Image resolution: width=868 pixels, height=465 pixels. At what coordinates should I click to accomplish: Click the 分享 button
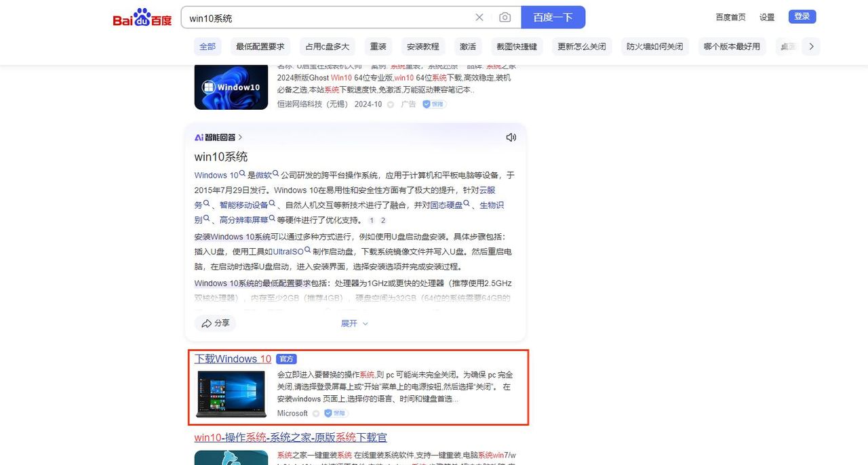pyautogui.click(x=215, y=323)
